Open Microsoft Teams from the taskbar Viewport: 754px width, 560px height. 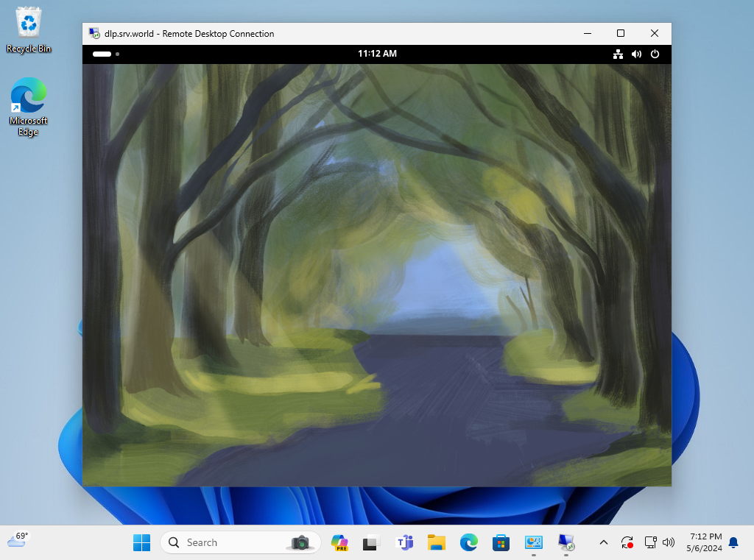tap(404, 542)
